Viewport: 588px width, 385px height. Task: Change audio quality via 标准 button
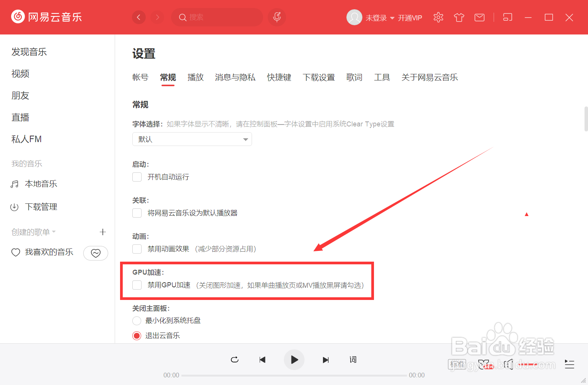click(457, 364)
